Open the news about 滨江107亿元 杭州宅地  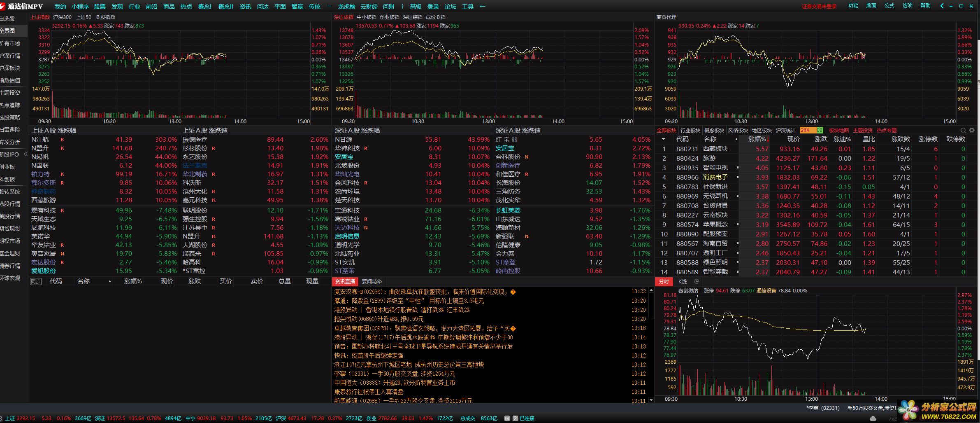(409, 365)
